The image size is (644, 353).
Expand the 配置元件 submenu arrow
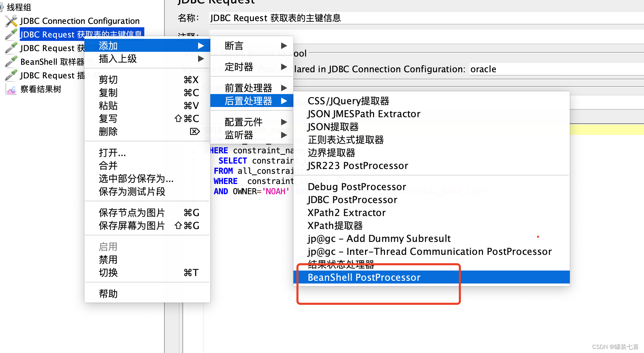tap(284, 122)
